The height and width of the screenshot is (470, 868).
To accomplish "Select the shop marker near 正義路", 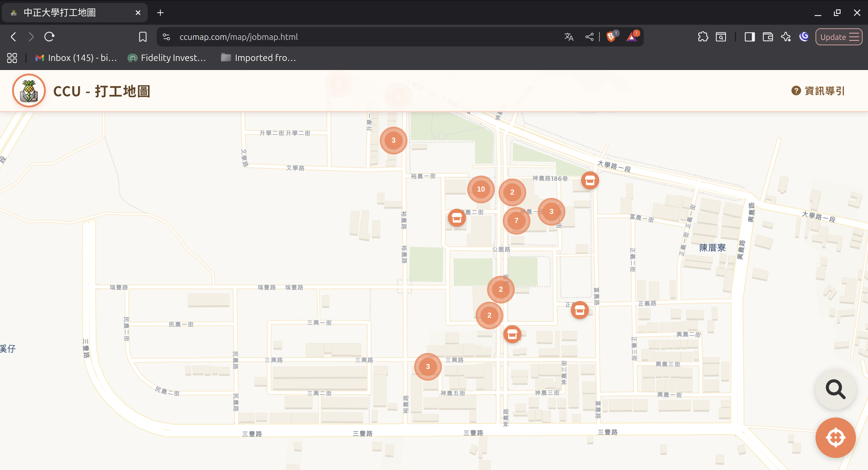I will (580, 310).
